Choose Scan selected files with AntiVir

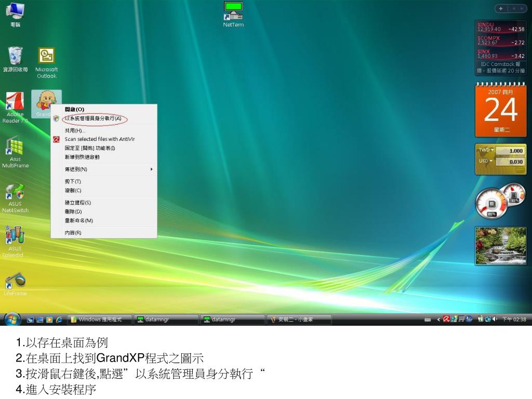(x=104, y=139)
